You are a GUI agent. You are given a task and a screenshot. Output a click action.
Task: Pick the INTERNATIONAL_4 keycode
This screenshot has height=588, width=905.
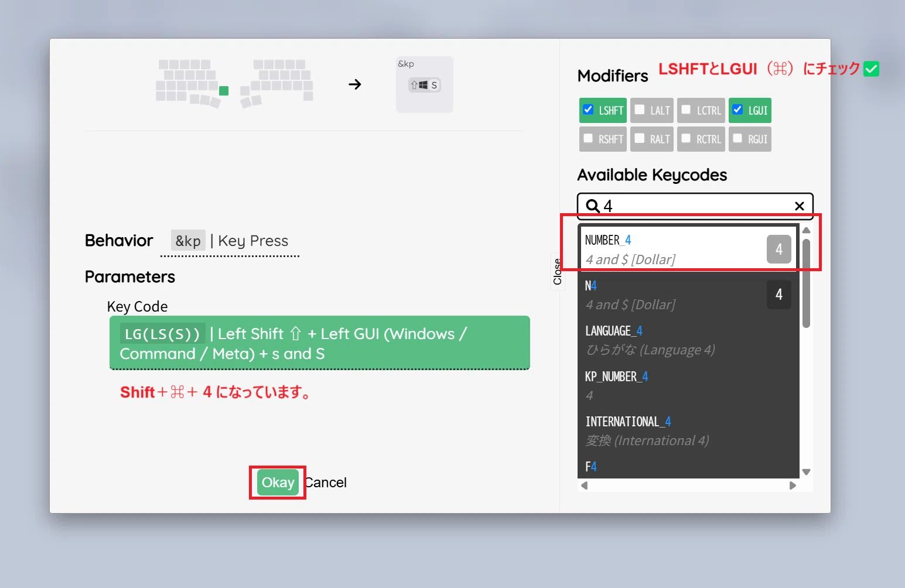688,431
